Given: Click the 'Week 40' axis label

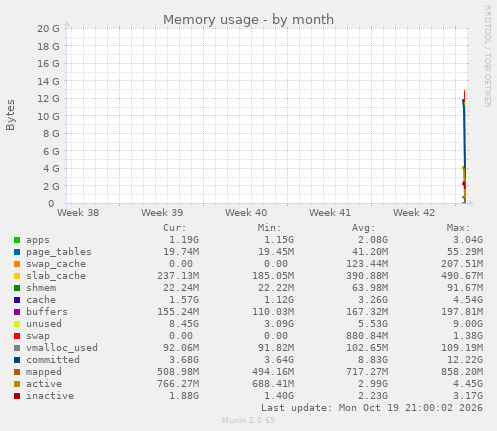Looking at the screenshot, I should [x=246, y=213].
